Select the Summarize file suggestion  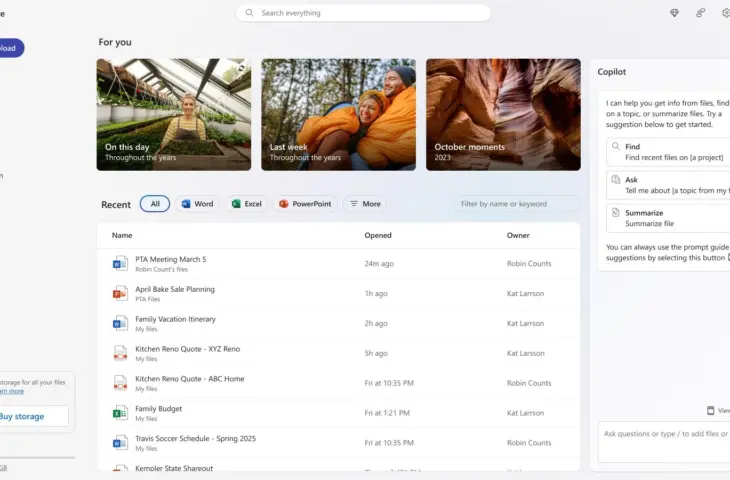[x=668, y=218]
